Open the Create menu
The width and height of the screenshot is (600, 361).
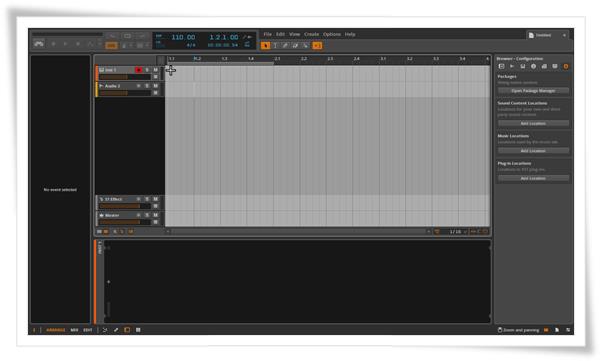click(311, 34)
